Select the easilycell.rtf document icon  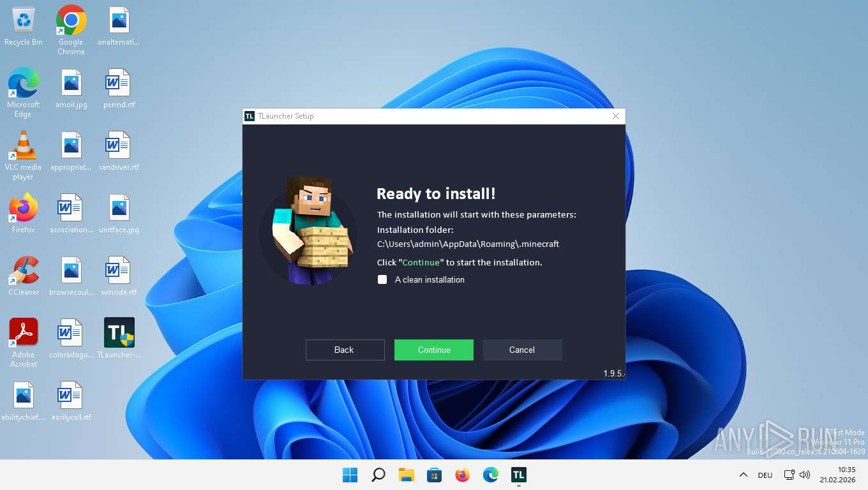click(x=71, y=403)
